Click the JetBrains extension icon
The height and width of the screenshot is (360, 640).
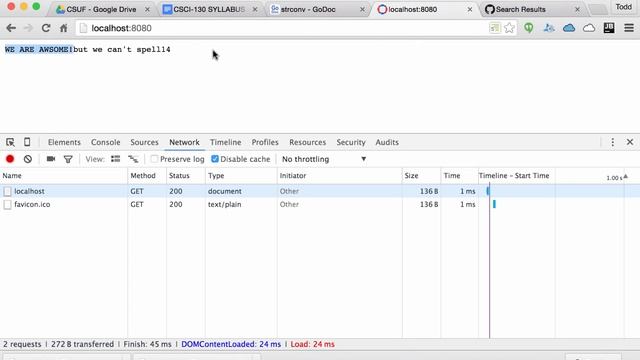click(x=609, y=28)
